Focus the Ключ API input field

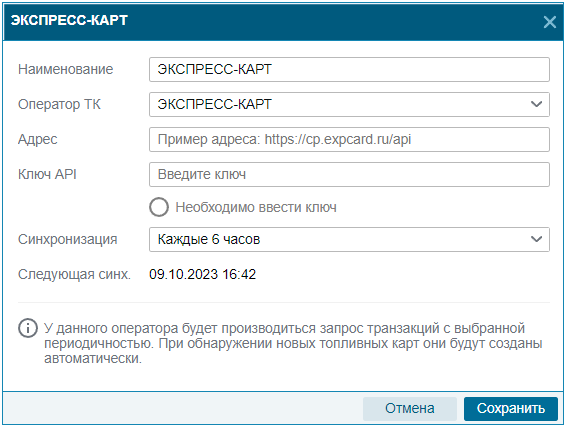click(x=349, y=174)
